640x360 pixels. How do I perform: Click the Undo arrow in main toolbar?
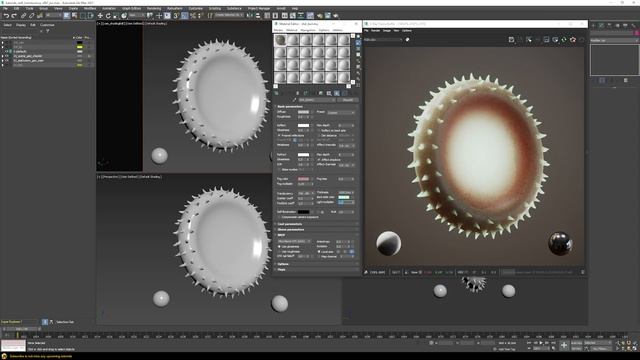(7, 16)
